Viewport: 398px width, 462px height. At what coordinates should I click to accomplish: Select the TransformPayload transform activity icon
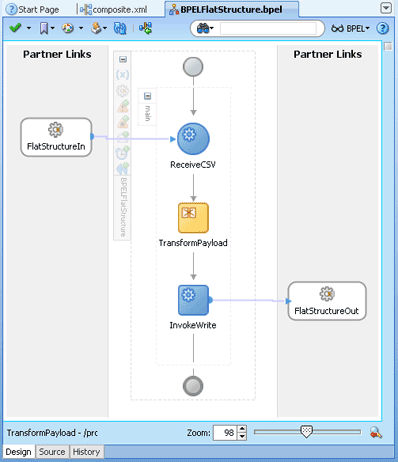193,218
